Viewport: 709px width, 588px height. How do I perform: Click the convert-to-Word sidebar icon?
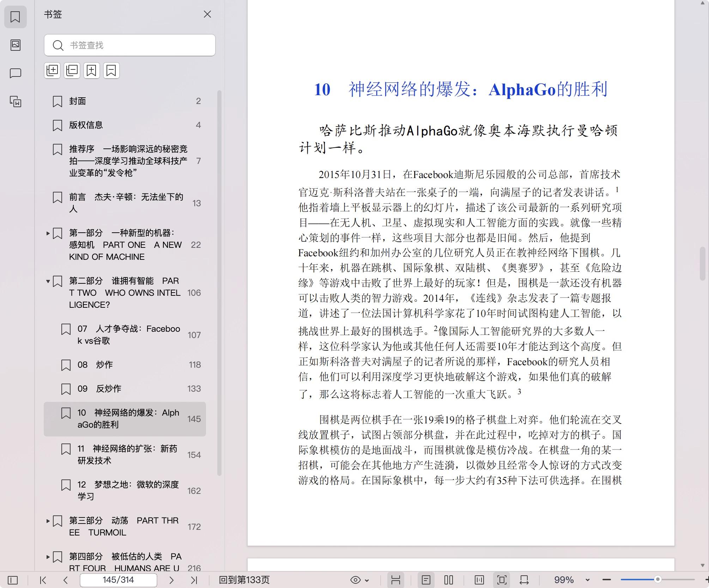(x=15, y=102)
